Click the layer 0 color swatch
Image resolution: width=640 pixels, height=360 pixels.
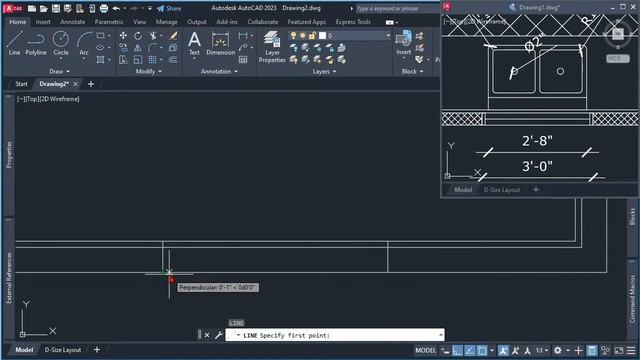tap(322, 36)
